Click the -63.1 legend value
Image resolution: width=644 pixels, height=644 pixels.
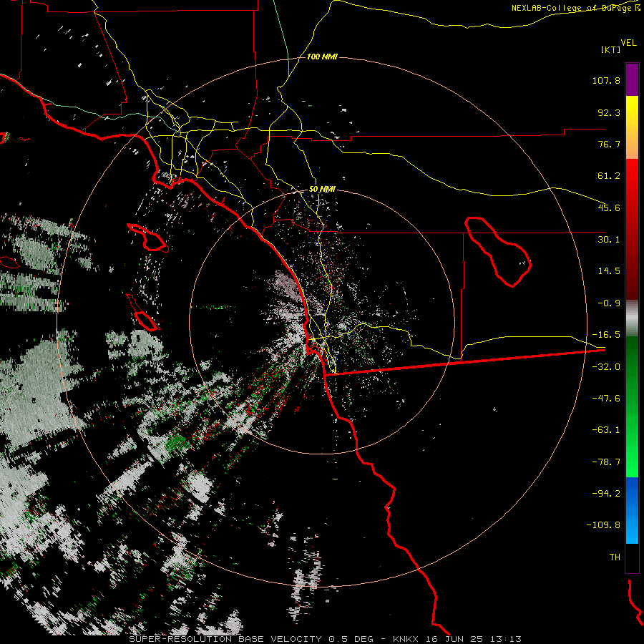[x=606, y=430]
